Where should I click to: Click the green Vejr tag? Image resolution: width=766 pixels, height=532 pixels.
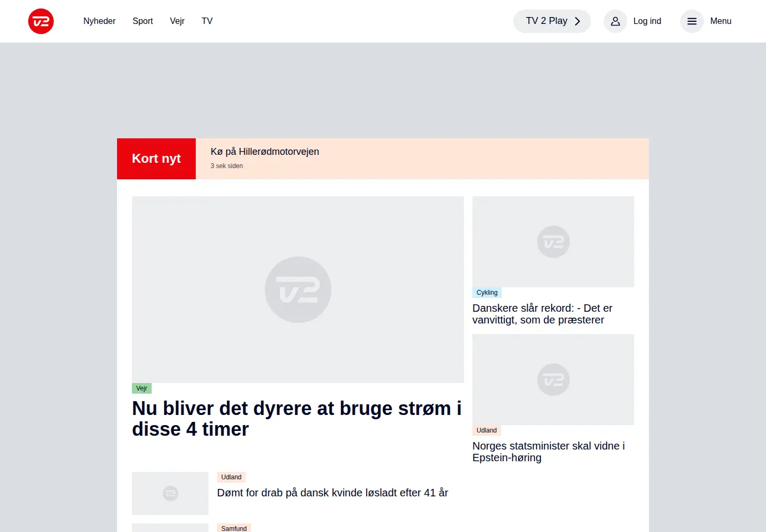141,388
